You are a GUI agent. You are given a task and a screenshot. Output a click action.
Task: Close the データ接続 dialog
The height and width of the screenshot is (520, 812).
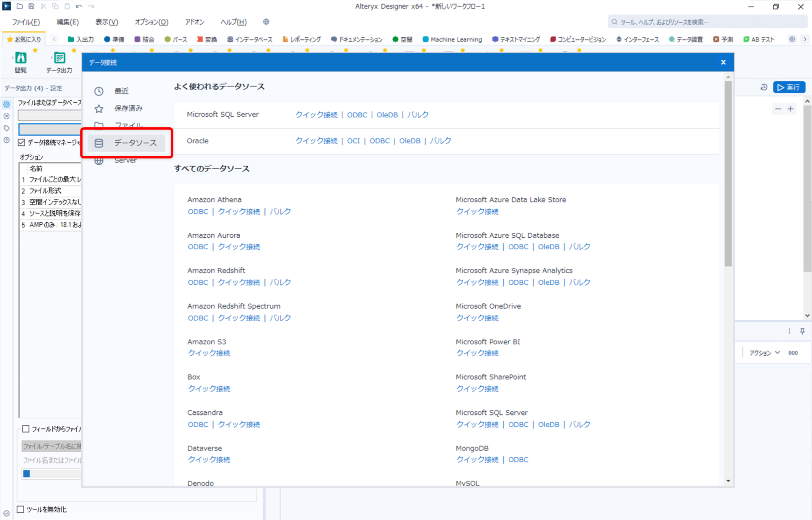[x=723, y=62]
